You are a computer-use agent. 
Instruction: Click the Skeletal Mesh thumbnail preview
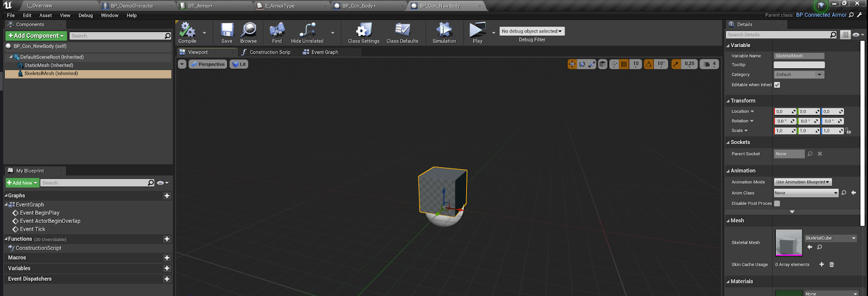tap(788, 242)
